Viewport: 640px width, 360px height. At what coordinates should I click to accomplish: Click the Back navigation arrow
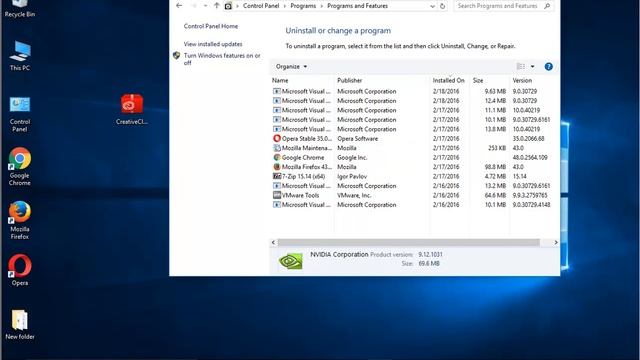click(x=179, y=6)
